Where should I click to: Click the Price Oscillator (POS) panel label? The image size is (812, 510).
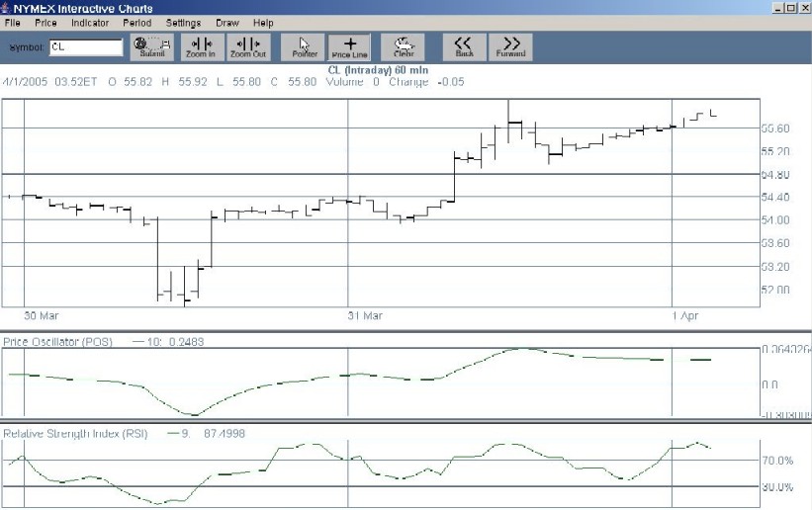click(57, 341)
